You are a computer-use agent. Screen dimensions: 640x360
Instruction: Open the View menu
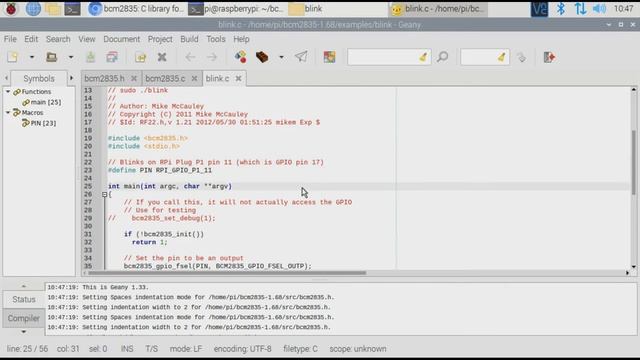point(87,39)
